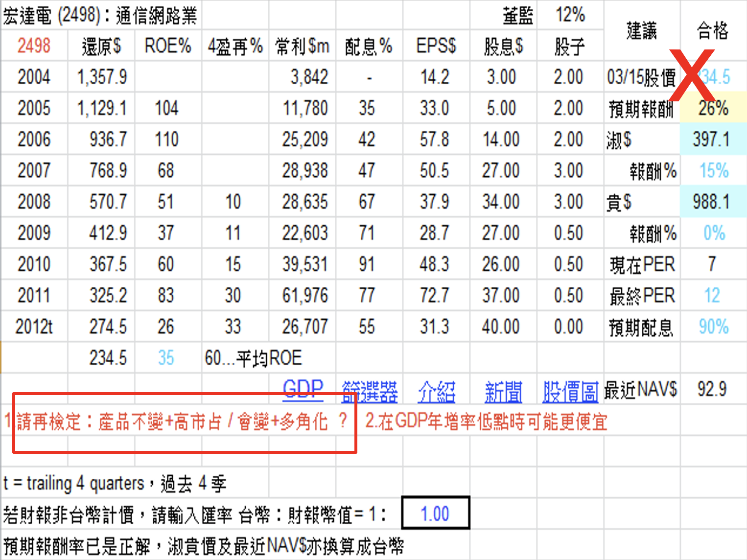747x560 pixels.
Task: Select the title cell 宏達電 (2498)：通信網路業
Action: tap(100, 16)
